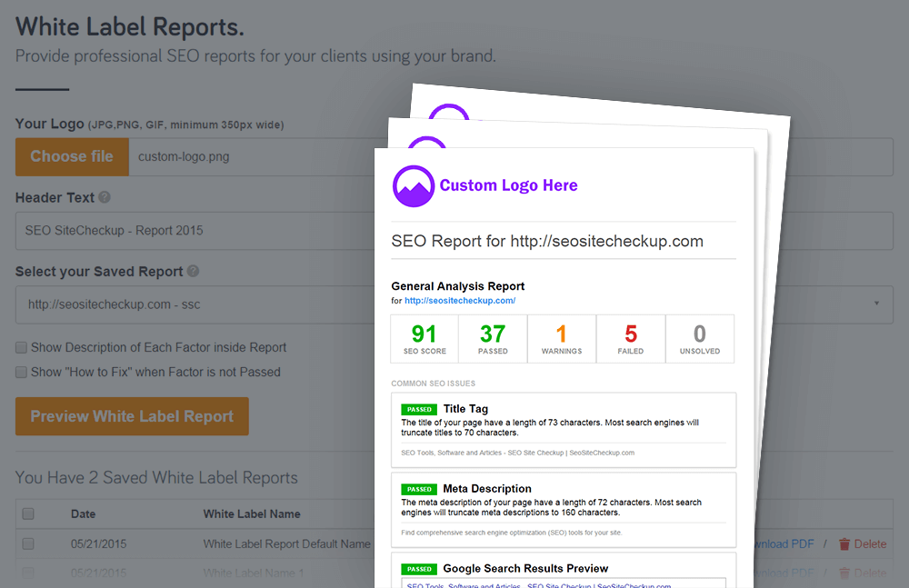Viewport: 909px width, 588px height.
Task: Click the Custom Logo Here text
Action: tap(508, 185)
